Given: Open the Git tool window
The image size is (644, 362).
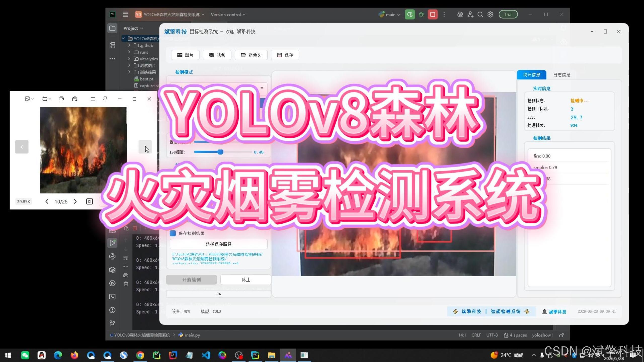Looking at the screenshot, I should coord(112,323).
